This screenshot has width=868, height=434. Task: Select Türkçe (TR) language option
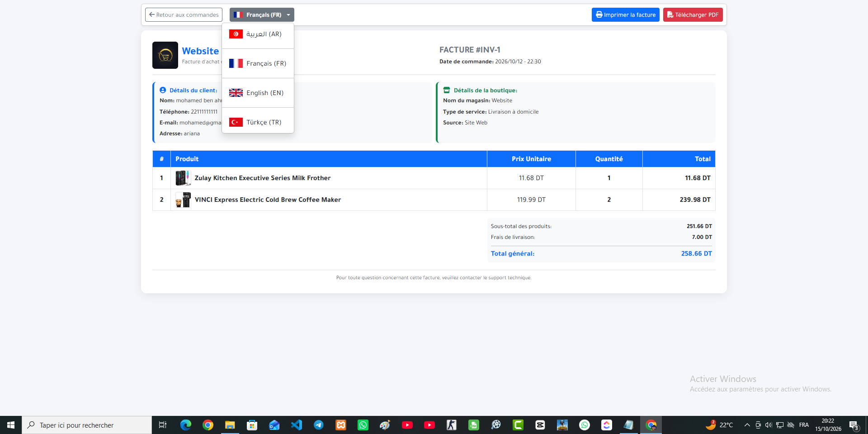click(258, 122)
